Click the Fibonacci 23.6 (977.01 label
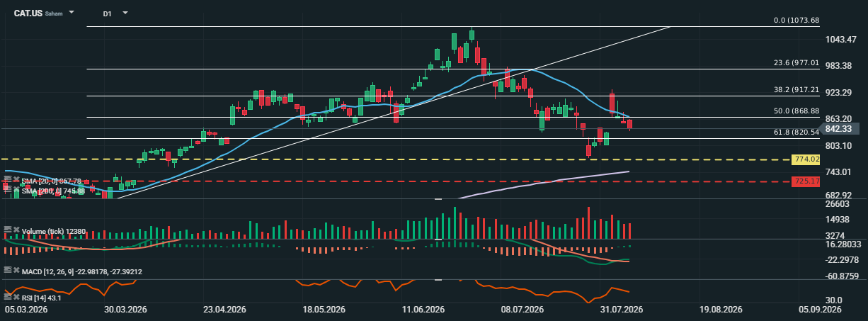This screenshot has height=321, width=868. (x=796, y=62)
